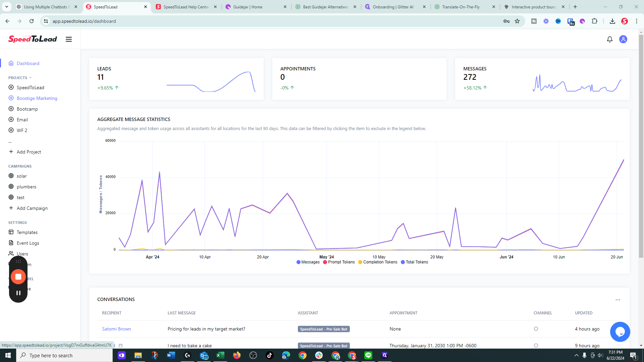Open the browser extensions puzzle menu
This screenshot has width=644, height=362.
(x=594, y=21)
